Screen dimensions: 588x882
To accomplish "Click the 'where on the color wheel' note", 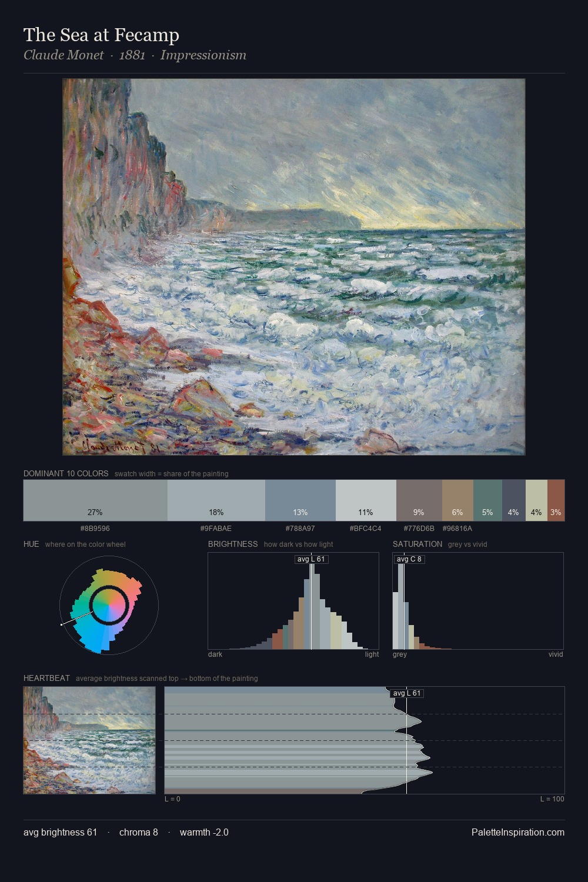I will [85, 544].
